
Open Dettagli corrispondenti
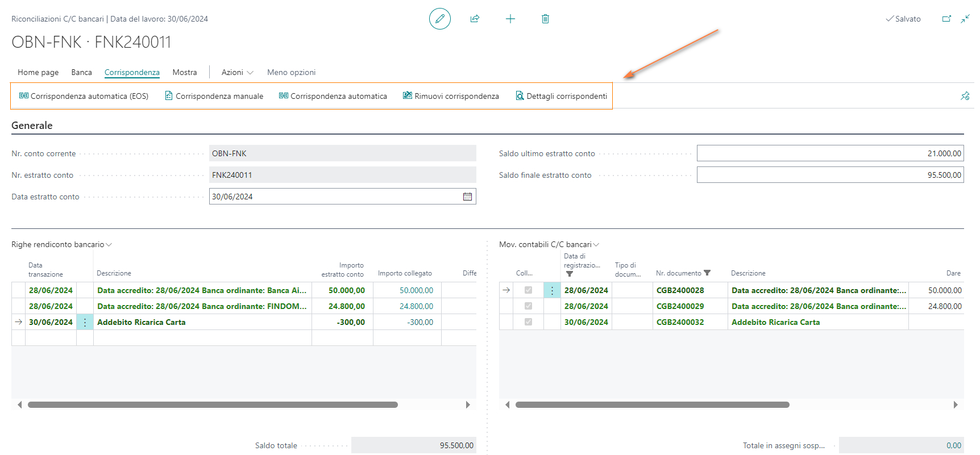pos(562,96)
